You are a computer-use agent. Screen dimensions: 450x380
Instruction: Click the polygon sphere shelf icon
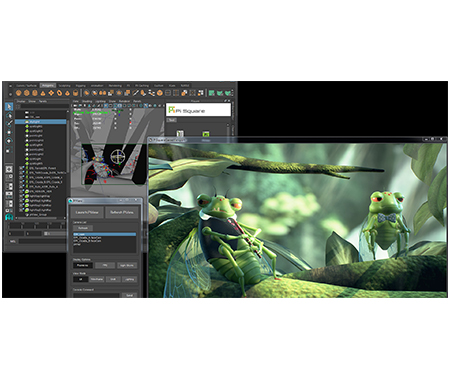click(x=19, y=93)
